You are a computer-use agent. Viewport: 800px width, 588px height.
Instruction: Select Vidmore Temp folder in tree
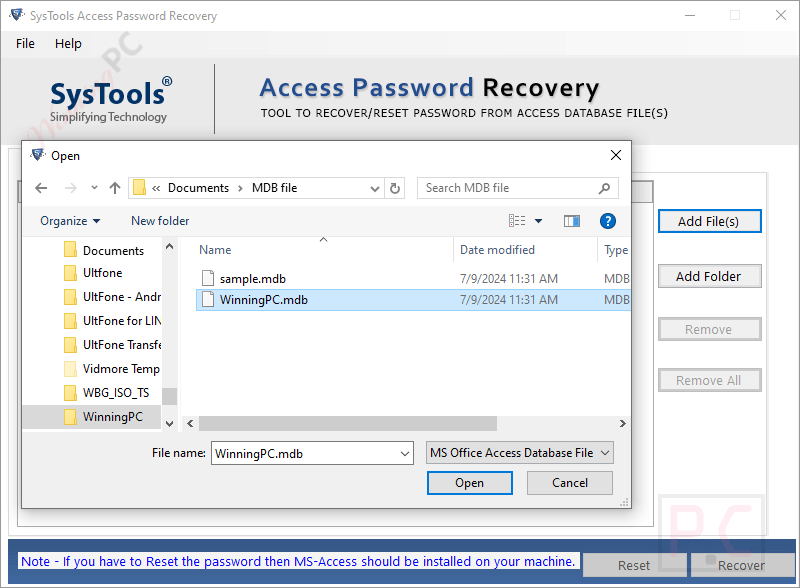[112, 369]
